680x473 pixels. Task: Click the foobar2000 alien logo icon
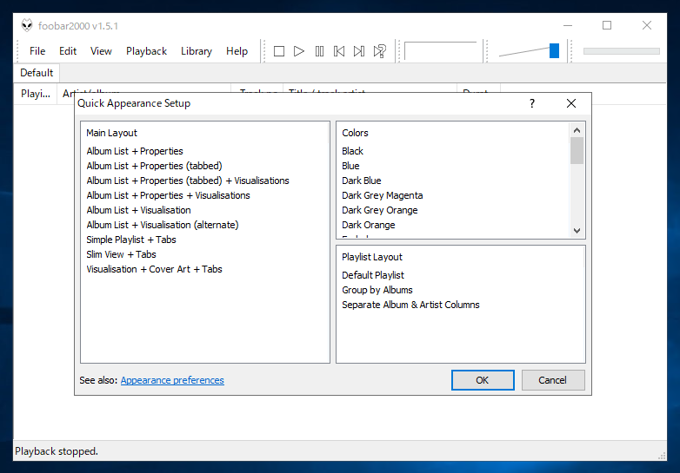[x=27, y=26]
